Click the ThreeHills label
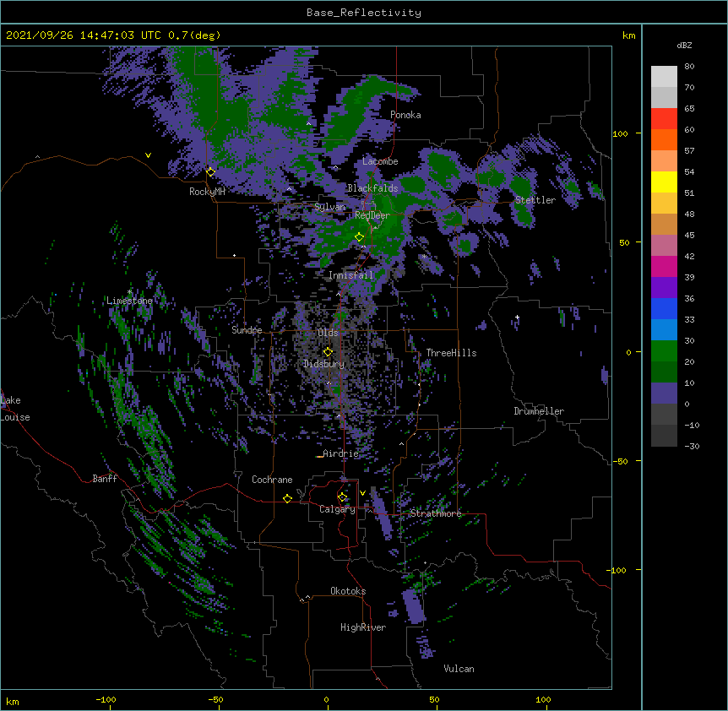The height and width of the screenshot is (711, 728). pyautogui.click(x=451, y=353)
